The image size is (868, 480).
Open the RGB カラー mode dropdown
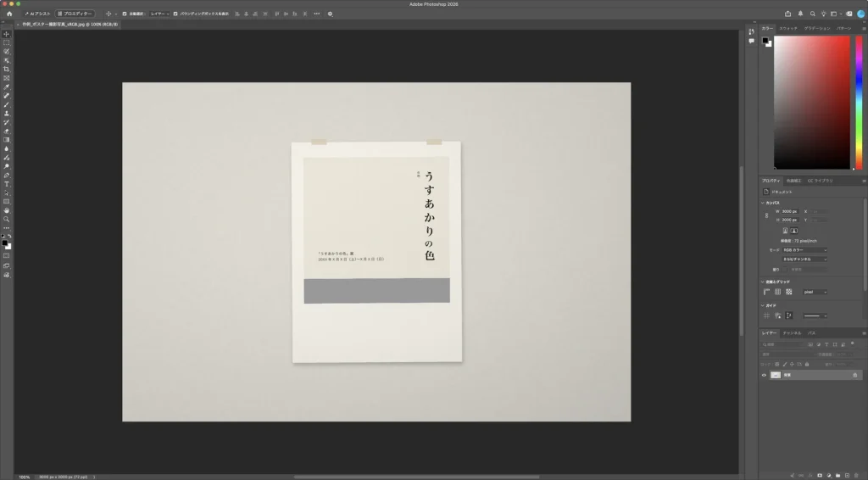804,250
